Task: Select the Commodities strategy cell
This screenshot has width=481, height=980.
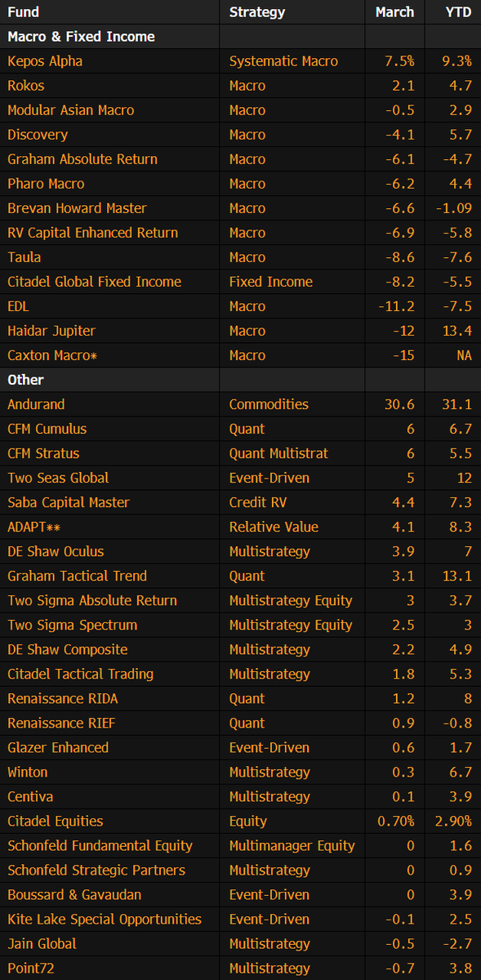Action: (x=269, y=404)
